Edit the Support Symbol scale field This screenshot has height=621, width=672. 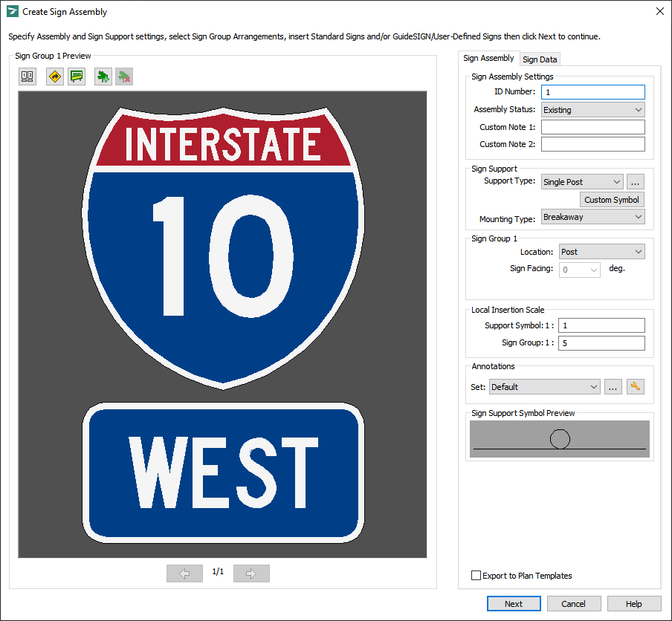coord(601,325)
